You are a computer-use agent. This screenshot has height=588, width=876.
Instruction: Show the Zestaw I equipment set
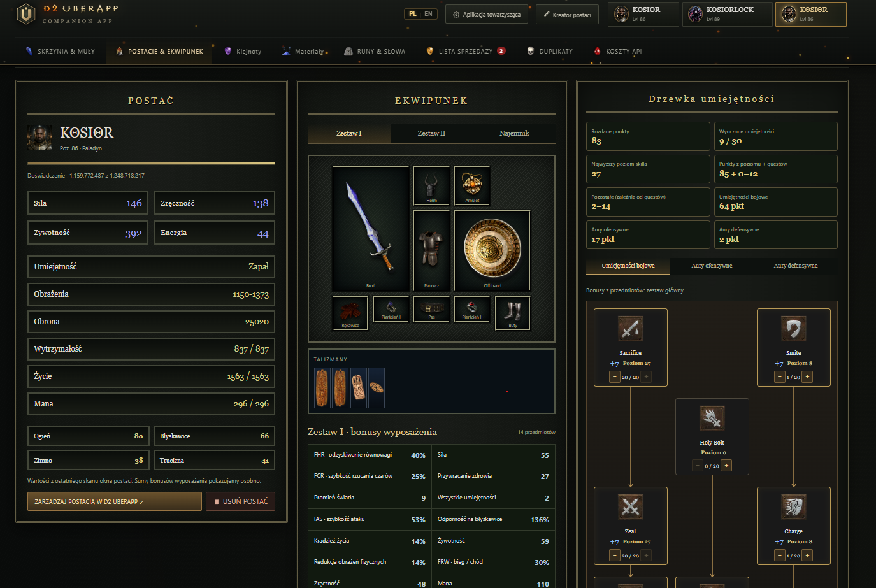(349, 133)
